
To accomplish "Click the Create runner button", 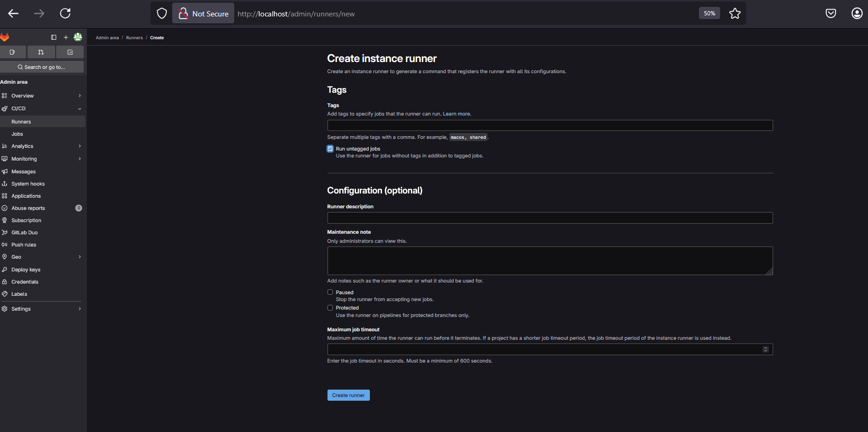I will pos(348,395).
